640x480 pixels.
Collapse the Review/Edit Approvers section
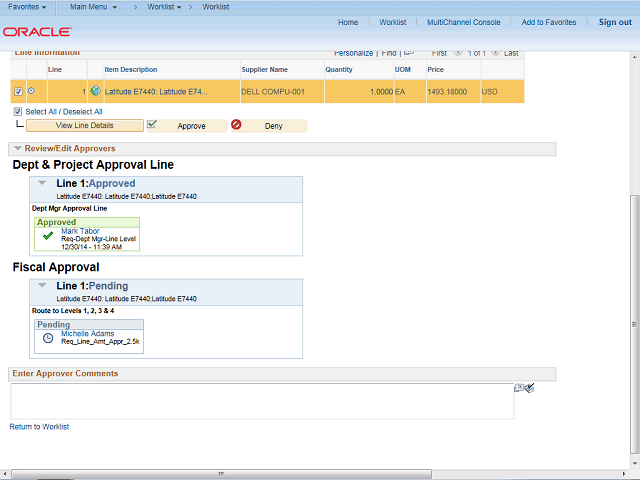tap(18, 149)
